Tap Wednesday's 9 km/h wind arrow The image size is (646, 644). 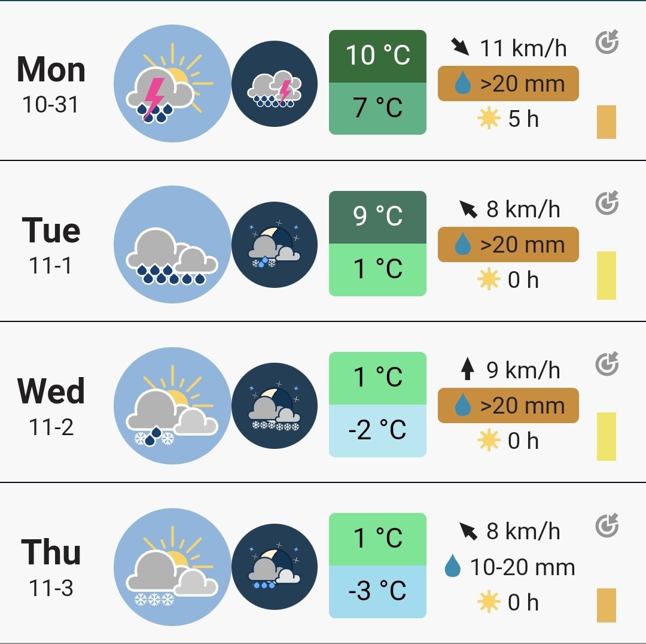pyautogui.click(x=467, y=369)
